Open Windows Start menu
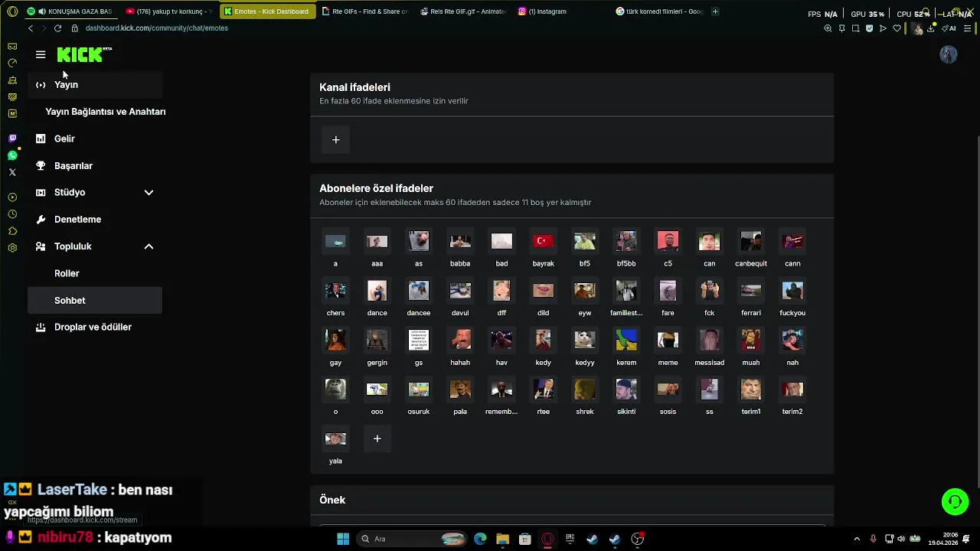Viewport: 980px width, 551px height. point(343,539)
